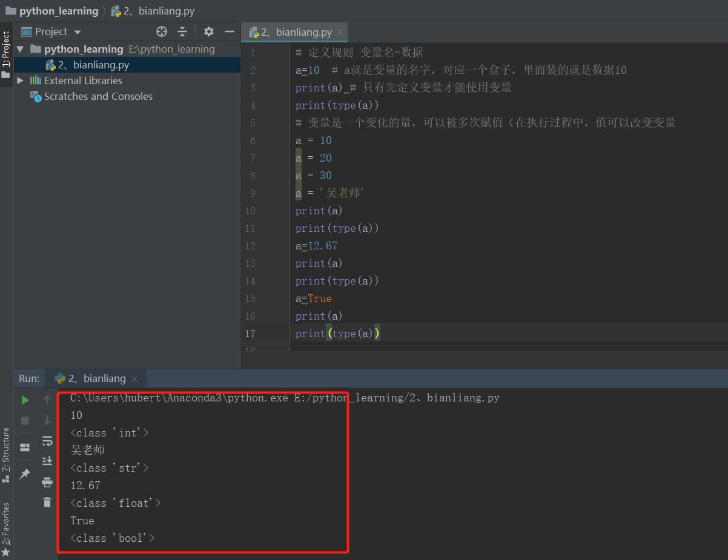Click the down arrow in the Run toolbar
The width and height of the screenshot is (728, 560).
pos(47,420)
